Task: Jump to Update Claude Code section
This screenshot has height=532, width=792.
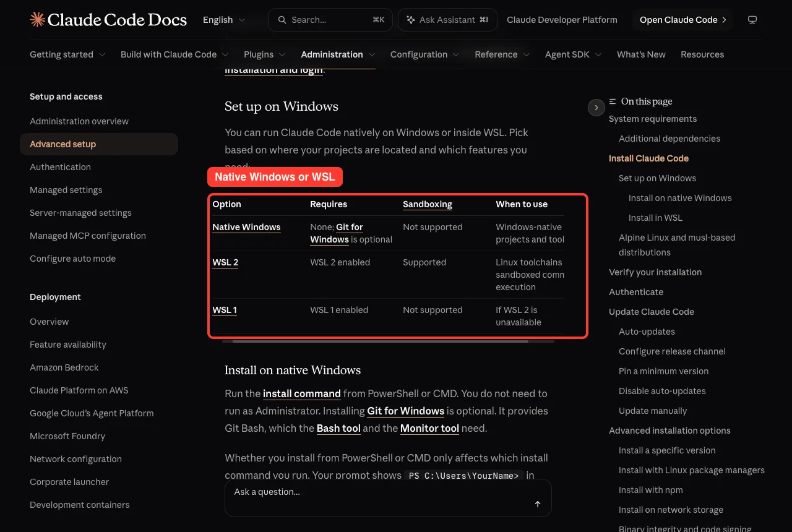Action: tap(652, 312)
